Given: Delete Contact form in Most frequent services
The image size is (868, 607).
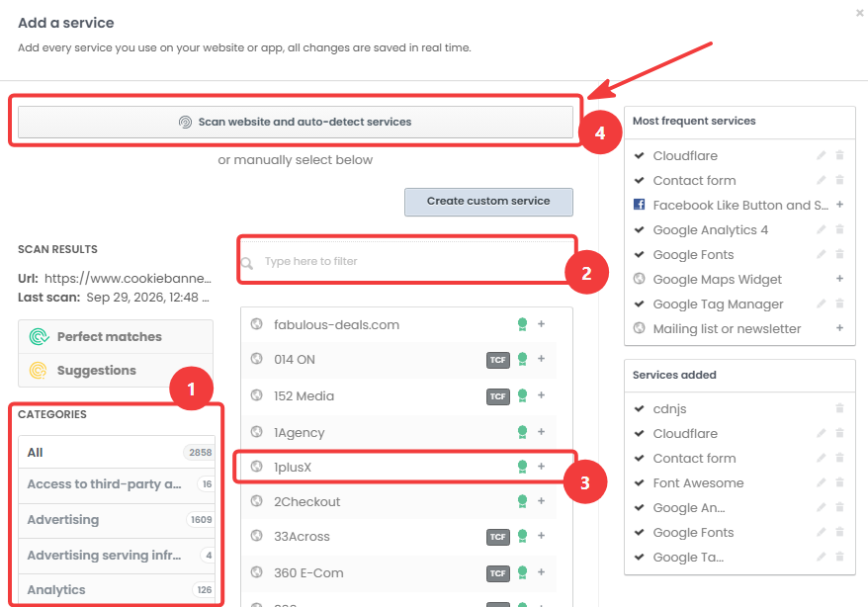Looking at the screenshot, I should [839, 180].
